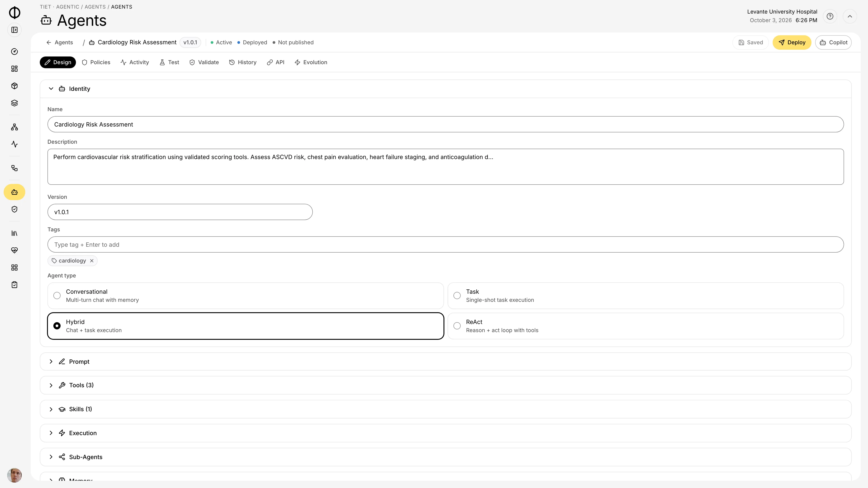Select the Conversational agent type
The width and height of the screenshot is (868, 488).
click(245, 296)
